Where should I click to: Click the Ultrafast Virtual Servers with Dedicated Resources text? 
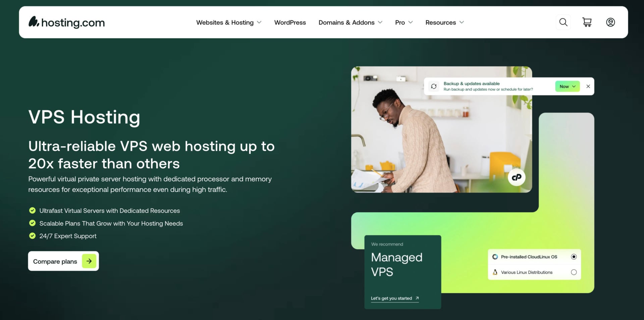pyautogui.click(x=110, y=211)
